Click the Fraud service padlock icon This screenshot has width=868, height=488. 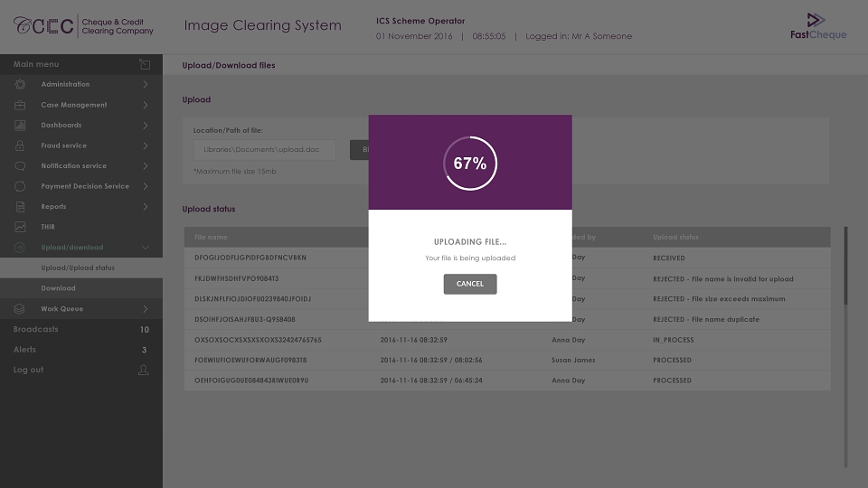tap(20, 145)
